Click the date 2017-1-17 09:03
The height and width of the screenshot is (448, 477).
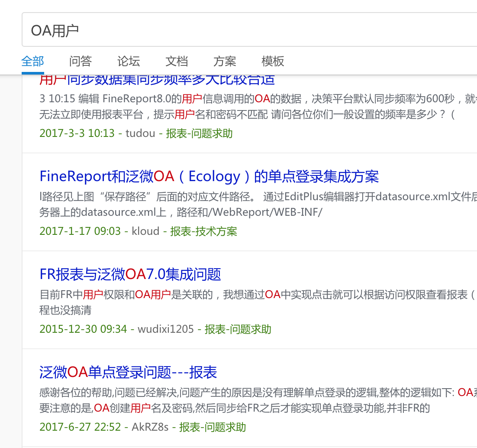pyautogui.click(x=80, y=231)
